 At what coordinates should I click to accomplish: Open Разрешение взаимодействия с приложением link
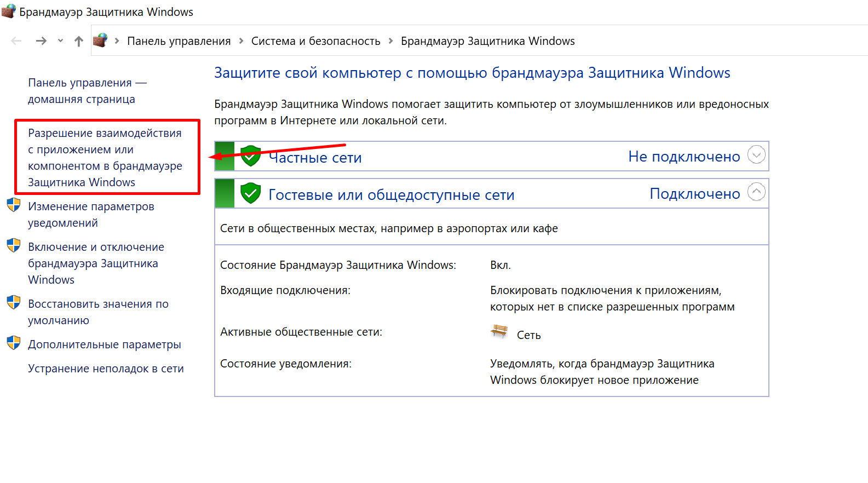105,157
